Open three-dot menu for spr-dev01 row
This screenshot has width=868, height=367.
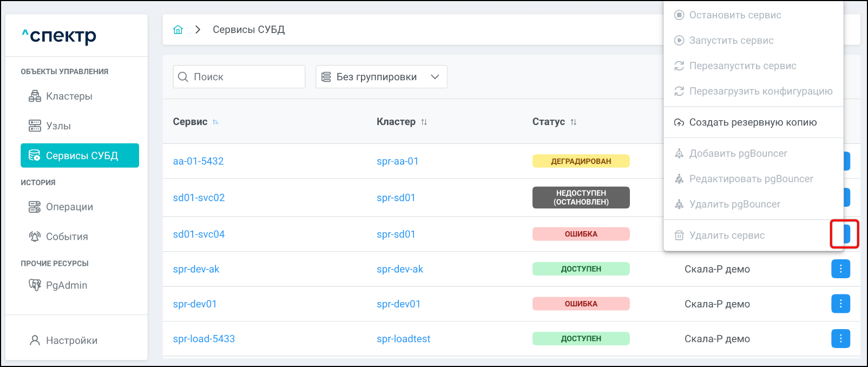tap(840, 304)
